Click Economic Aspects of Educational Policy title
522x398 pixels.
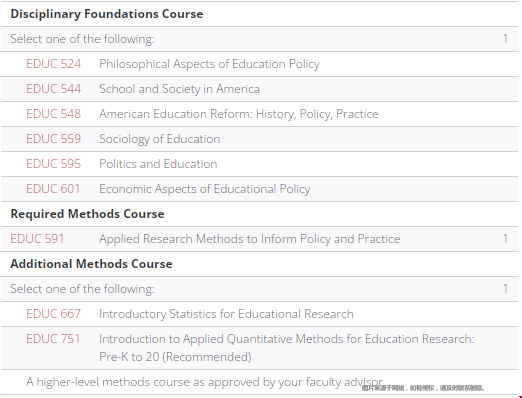click(x=205, y=189)
